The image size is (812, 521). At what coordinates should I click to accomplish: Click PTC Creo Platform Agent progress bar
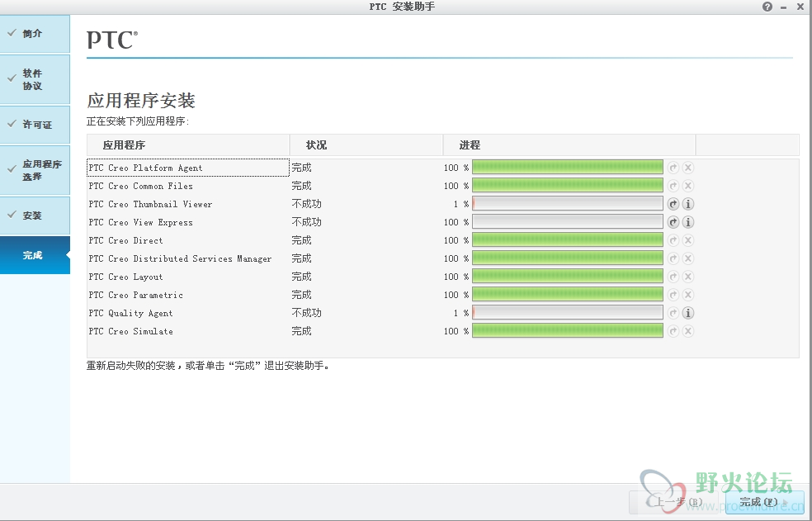(568, 168)
